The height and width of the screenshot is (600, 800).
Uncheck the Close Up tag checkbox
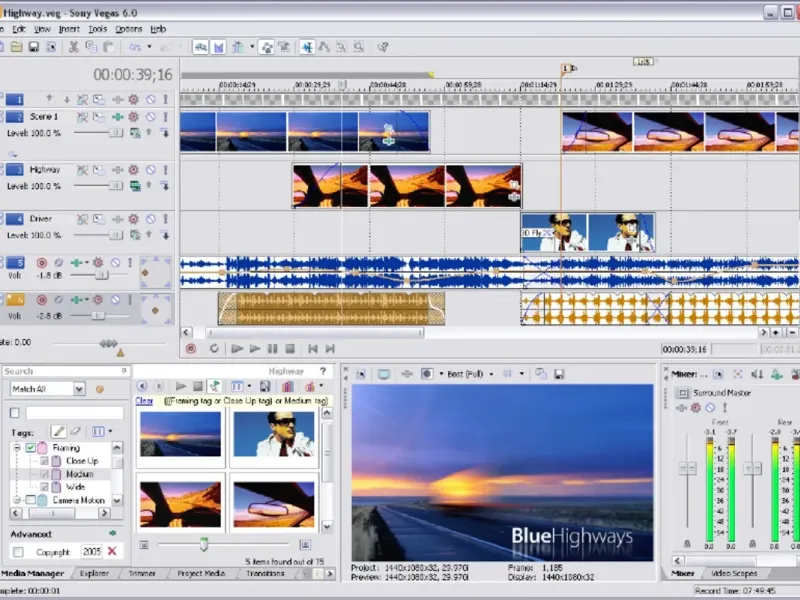[44, 462]
